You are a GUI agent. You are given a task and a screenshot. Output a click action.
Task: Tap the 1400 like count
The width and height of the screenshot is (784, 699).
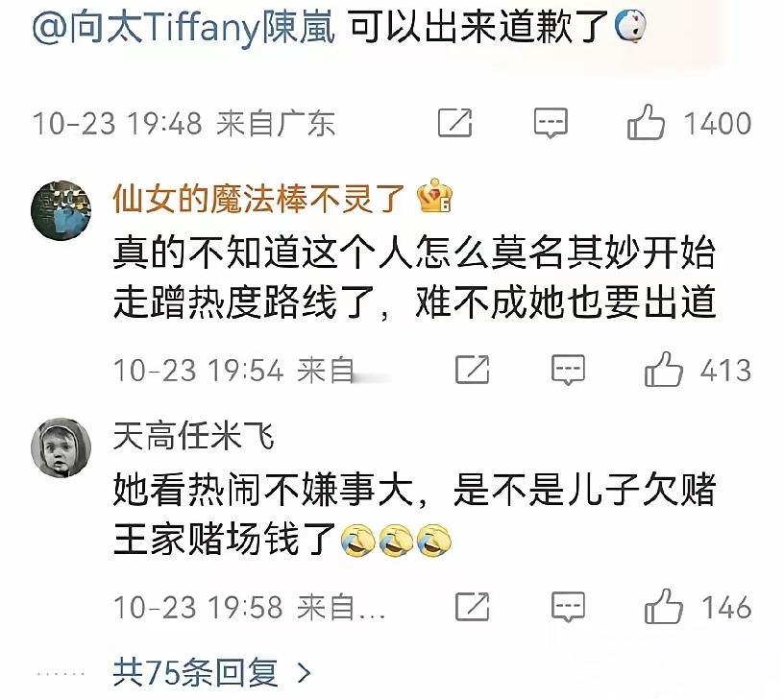(718, 123)
